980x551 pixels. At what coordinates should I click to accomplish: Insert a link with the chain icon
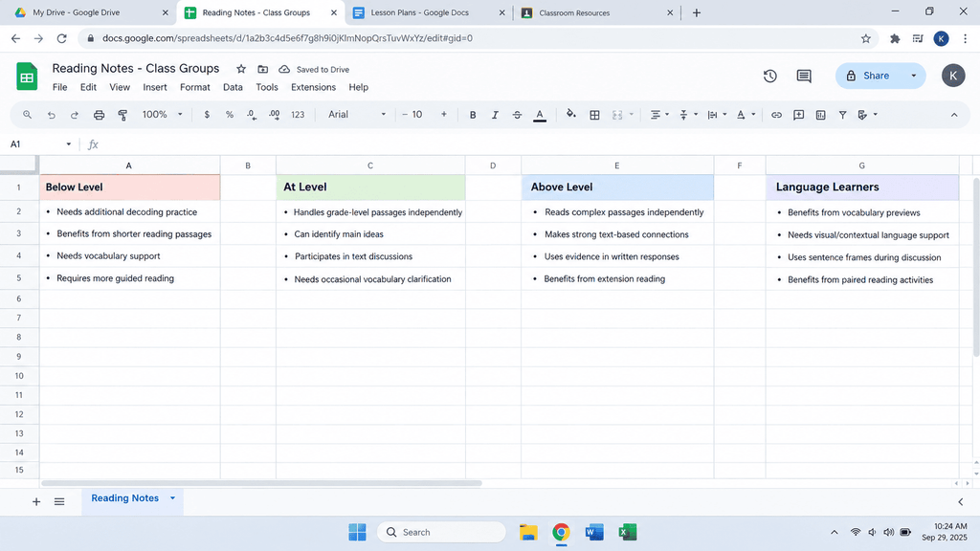pos(776,115)
